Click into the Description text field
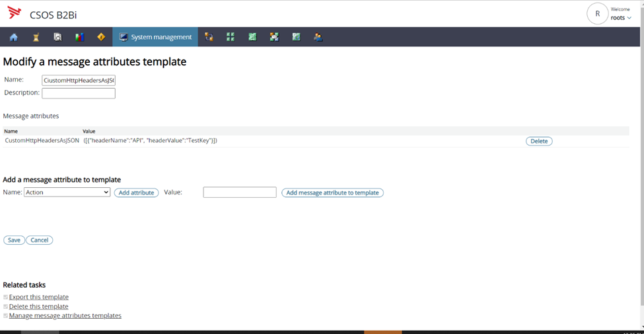 point(79,93)
